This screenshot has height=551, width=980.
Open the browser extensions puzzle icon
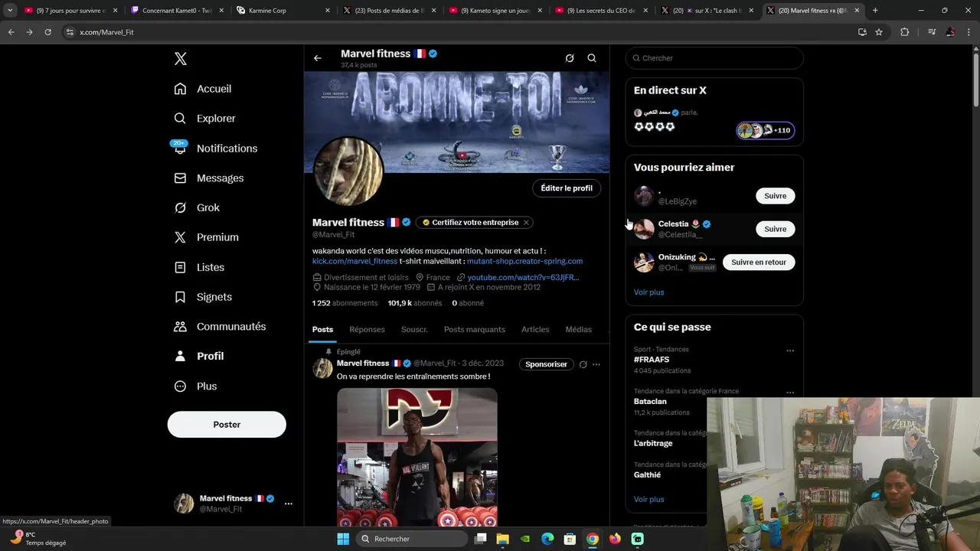pyautogui.click(x=905, y=32)
